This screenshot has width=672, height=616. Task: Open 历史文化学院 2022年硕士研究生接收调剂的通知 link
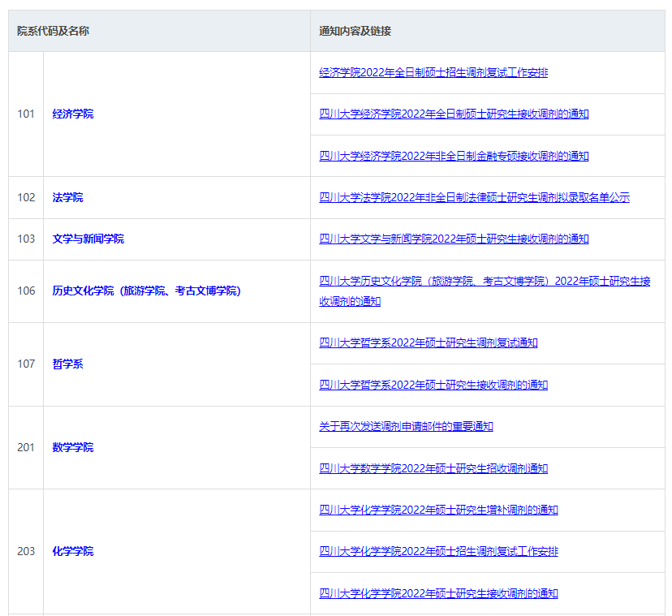[485, 291]
